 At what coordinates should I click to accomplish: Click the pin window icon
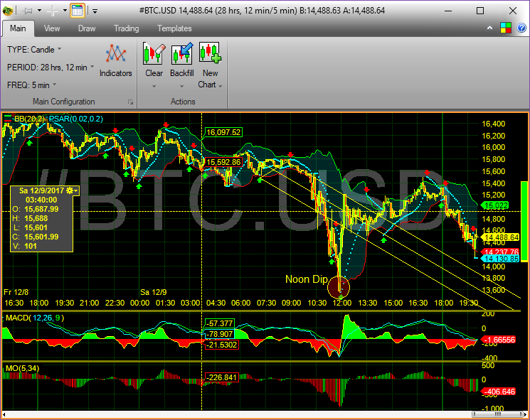28,11
